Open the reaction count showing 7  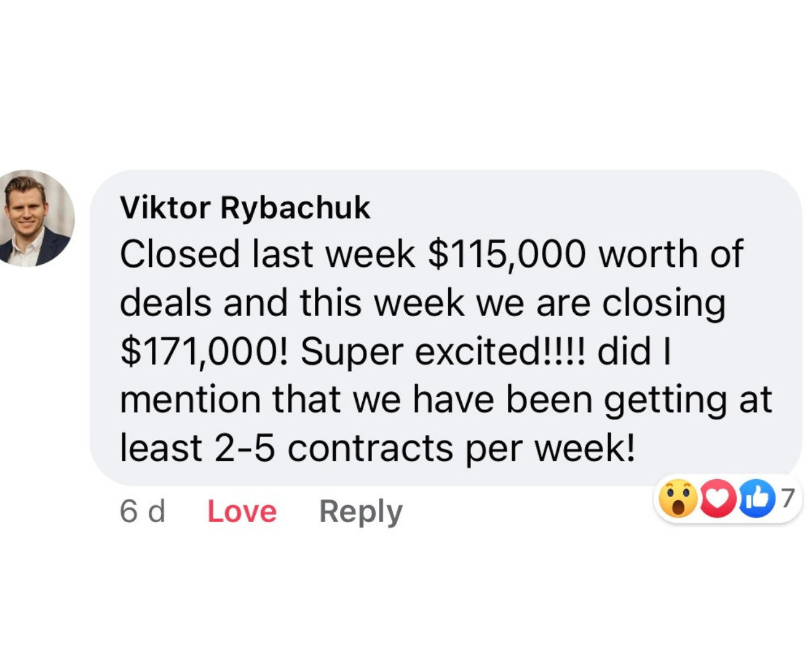coord(788,498)
